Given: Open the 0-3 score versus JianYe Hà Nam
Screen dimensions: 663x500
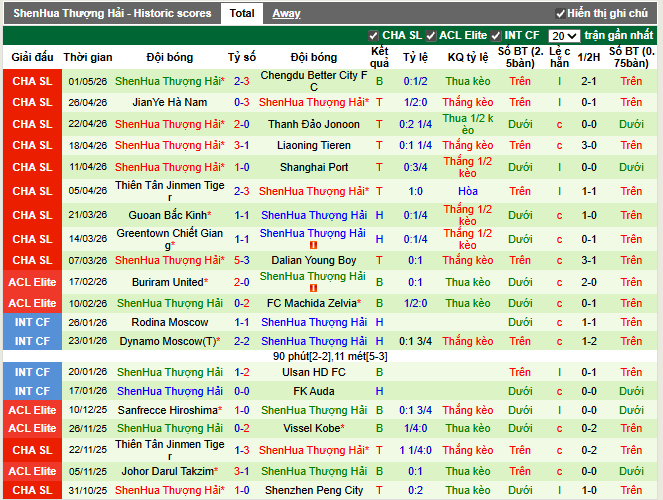Looking at the screenshot, I should (242, 102).
